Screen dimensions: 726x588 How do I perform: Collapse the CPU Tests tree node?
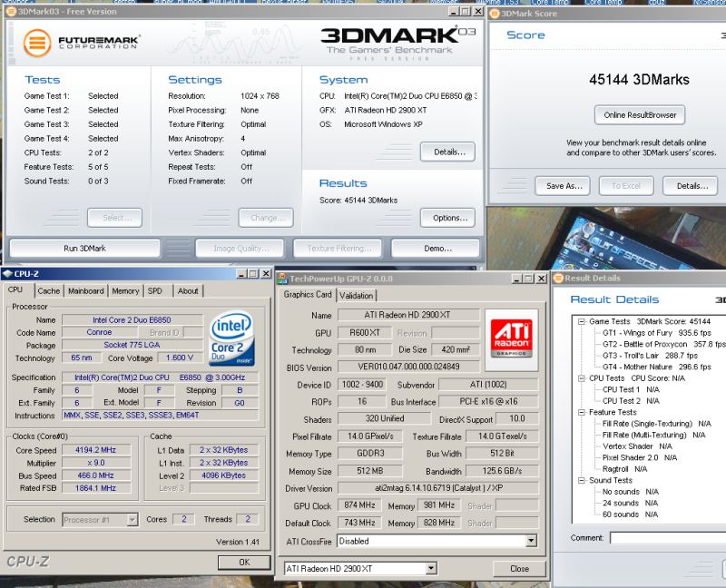coord(581,378)
